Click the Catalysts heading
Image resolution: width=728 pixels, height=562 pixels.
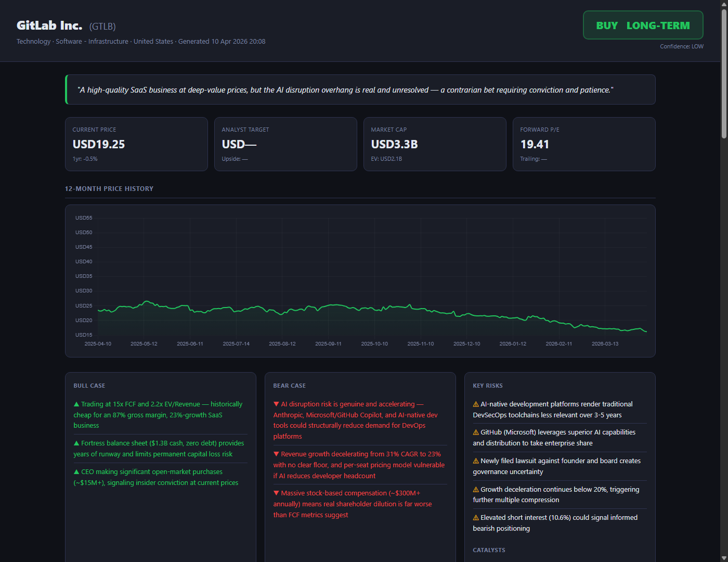click(x=489, y=550)
